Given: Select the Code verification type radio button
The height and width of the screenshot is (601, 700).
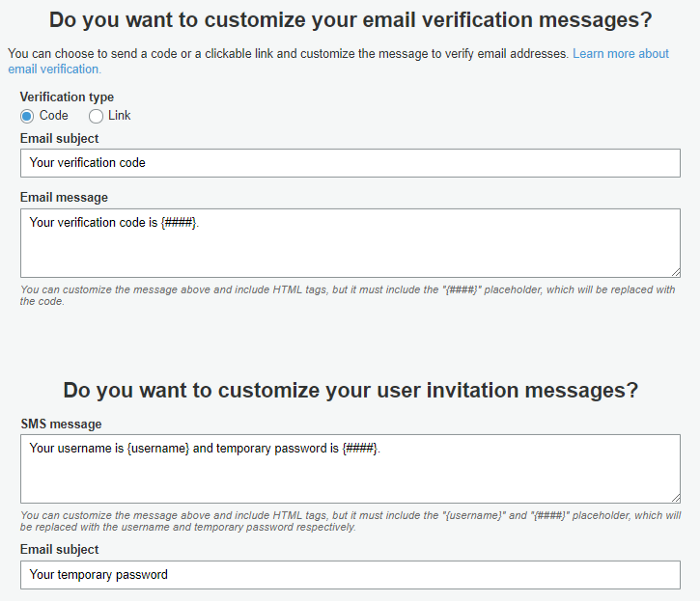Looking at the screenshot, I should point(27,116).
